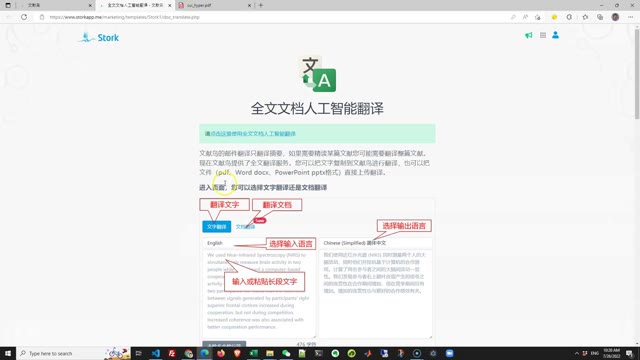Click the Stork logo in header
640x360 pixels.
(x=99, y=38)
